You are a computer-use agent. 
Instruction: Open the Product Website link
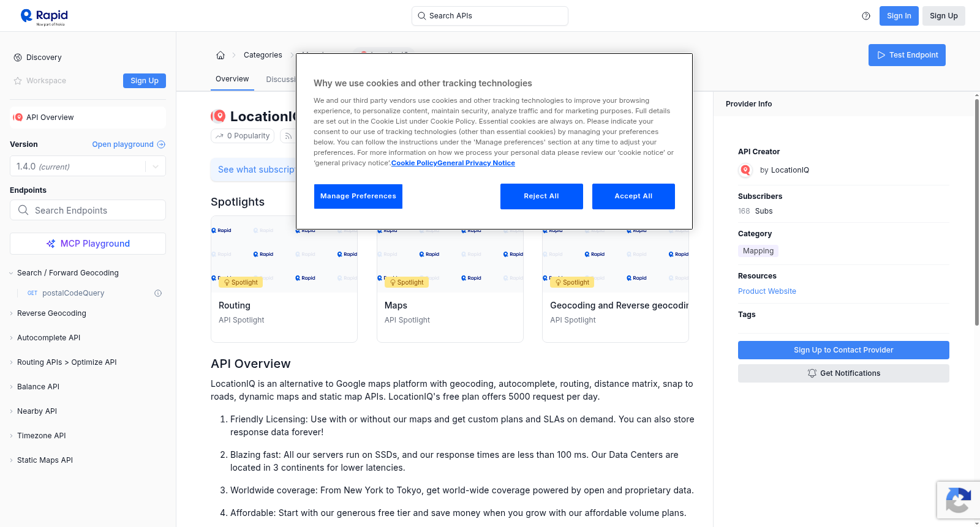click(767, 291)
